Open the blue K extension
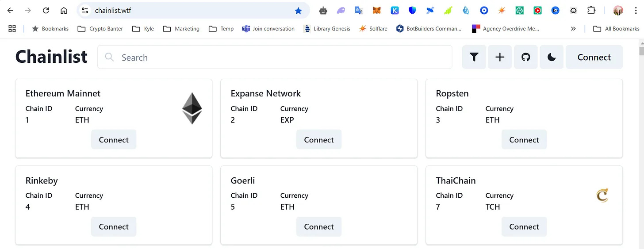Viewport: 644px width, 249px height. [x=395, y=11]
